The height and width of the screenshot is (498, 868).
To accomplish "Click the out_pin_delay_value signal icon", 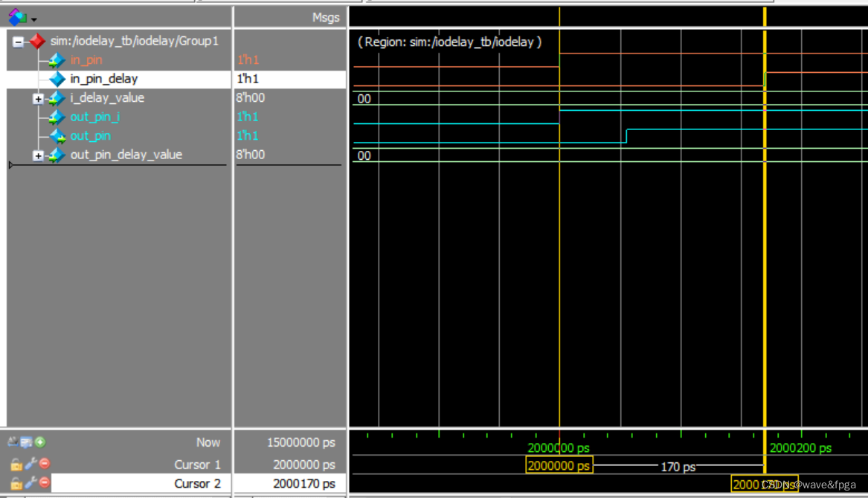I will tap(57, 155).
